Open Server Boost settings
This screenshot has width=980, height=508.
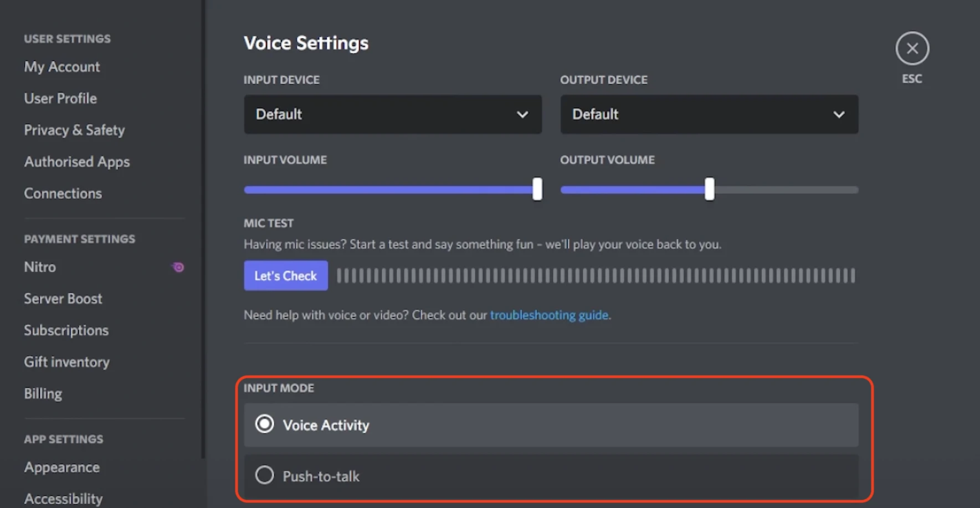(63, 299)
